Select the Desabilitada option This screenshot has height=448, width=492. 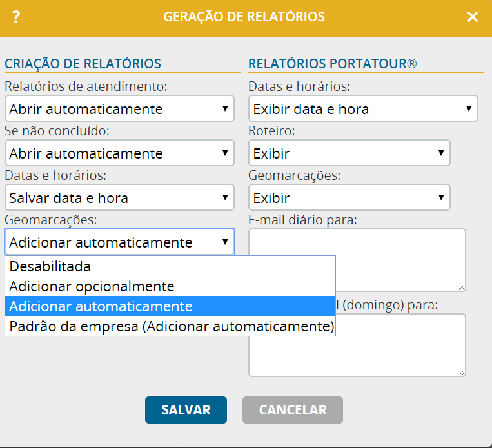click(170, 266)
